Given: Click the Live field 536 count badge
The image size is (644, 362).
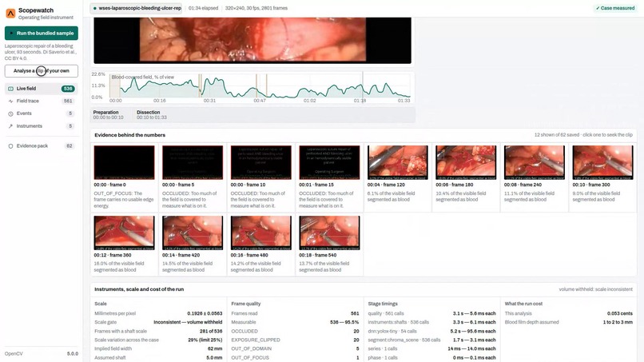Looking at the screenshot, I should tap(68, 89).
